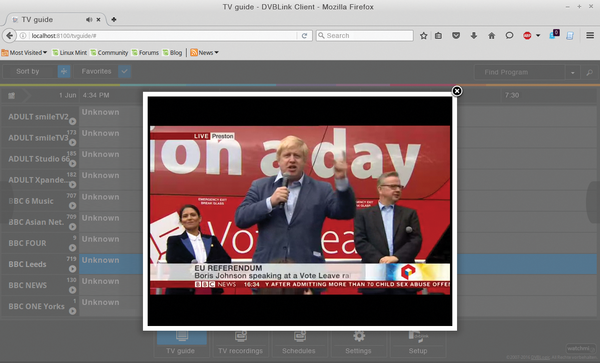This screenshot has height=363, width=600.
Task: Open the Adblock Plus dropdown arrow
Action: (x=538, y=36)
